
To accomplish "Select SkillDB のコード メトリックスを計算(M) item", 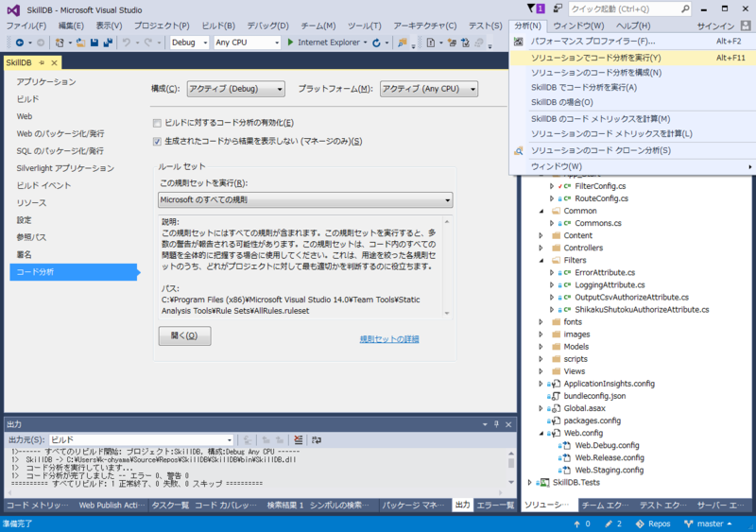I will point(632,119).
